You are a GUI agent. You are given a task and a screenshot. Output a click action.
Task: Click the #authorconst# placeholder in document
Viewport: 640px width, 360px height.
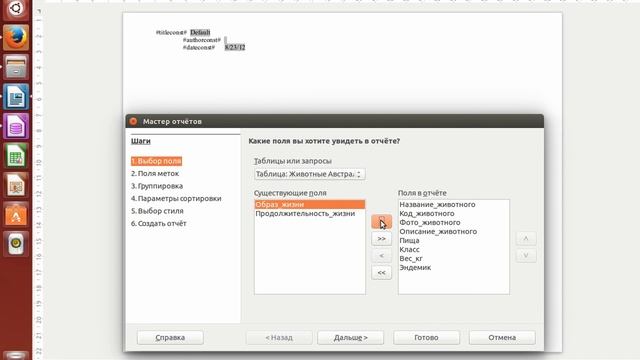202,40
